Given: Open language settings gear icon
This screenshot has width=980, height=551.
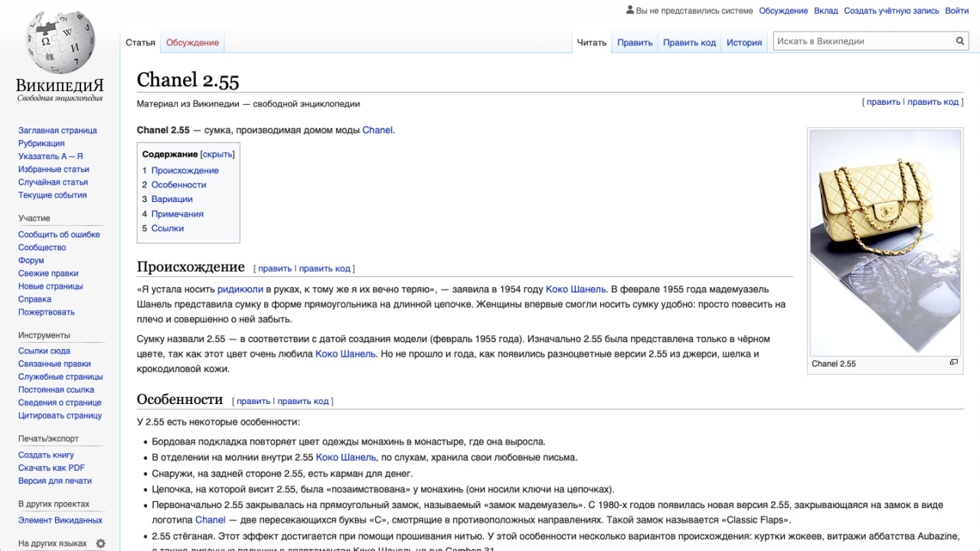Looking at the screenshot, I should tap(100, 543).
